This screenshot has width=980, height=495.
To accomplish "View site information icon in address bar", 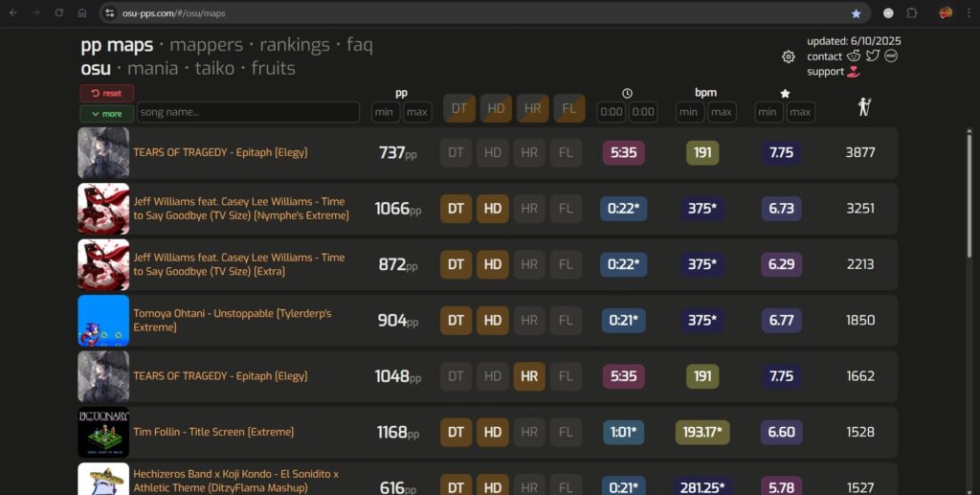I will [109, 13].
